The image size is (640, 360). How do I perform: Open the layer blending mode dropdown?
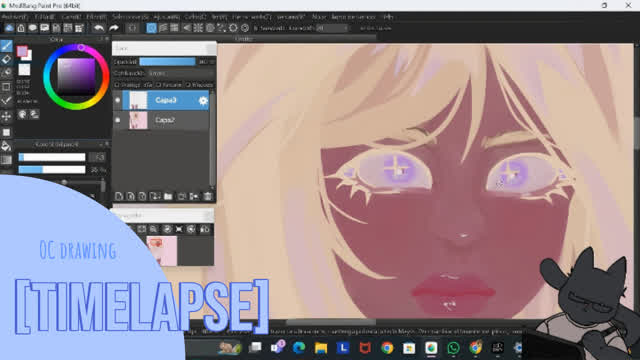[181, 73]
